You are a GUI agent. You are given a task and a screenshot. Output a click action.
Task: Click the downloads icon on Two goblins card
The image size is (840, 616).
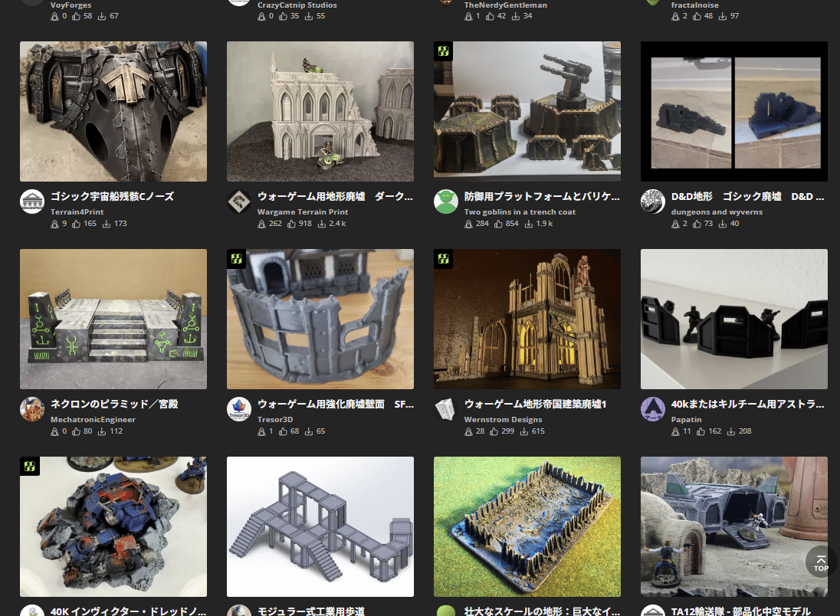(x=529, y=223)
